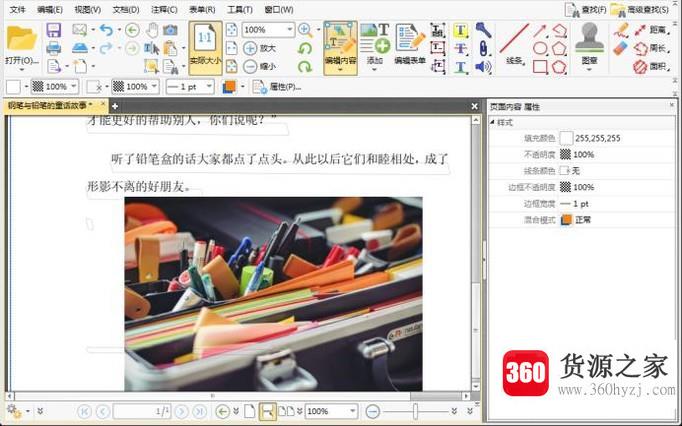Add a new document tab with plus
Image resolution: width=682 pixels, height=426 pixels.
(x=115, y=106)
